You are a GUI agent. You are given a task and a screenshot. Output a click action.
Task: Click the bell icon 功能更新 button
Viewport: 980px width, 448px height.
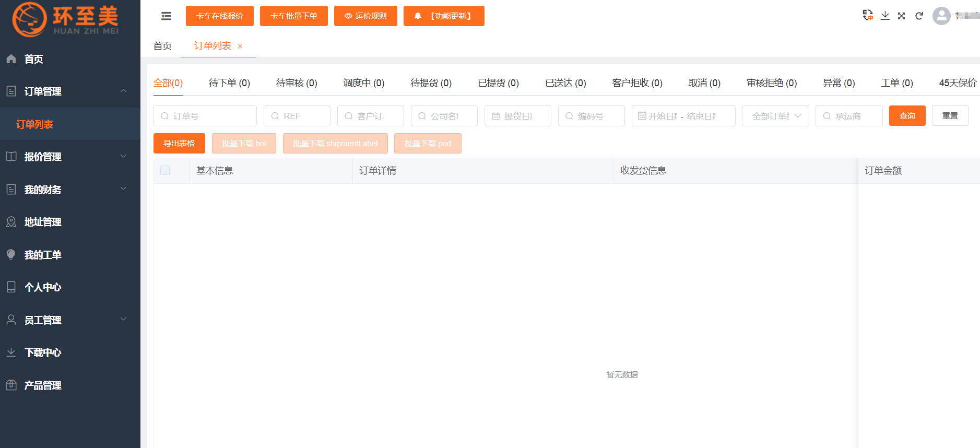click(444, 16)
